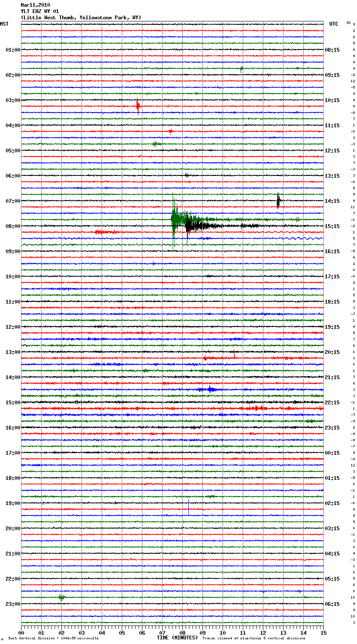Click minute 06 on the time axis
Screen dimensions: 357x644
pyautogui.click(x=142, y=633)
